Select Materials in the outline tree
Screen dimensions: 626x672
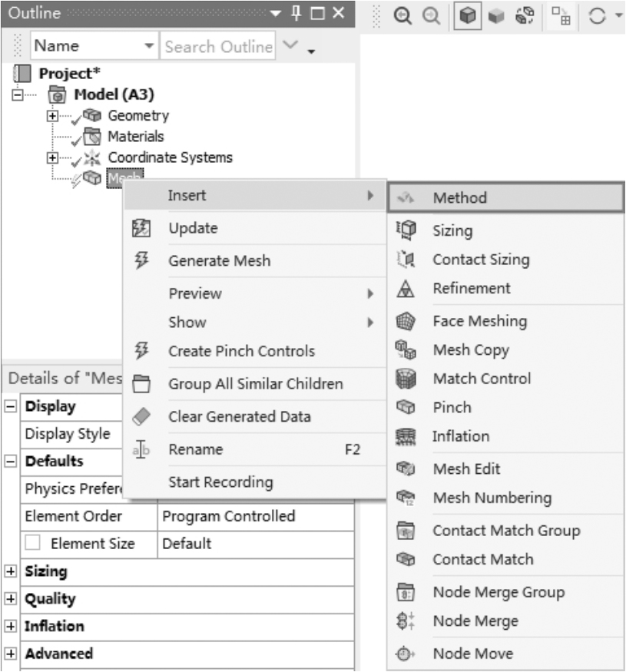point(135,137)
